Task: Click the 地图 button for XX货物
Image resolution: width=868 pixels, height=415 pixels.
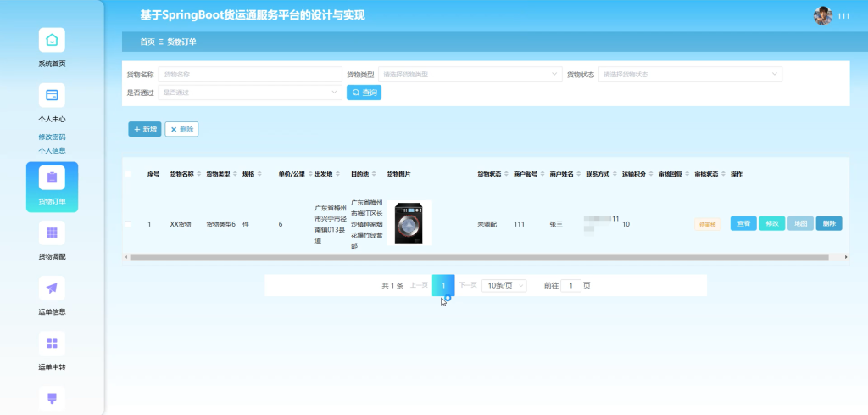Action: click(x=800, y=224)
